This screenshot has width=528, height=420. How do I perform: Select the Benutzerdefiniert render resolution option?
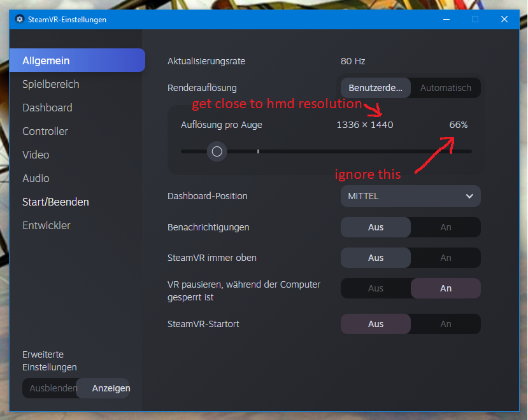[375, 87]
